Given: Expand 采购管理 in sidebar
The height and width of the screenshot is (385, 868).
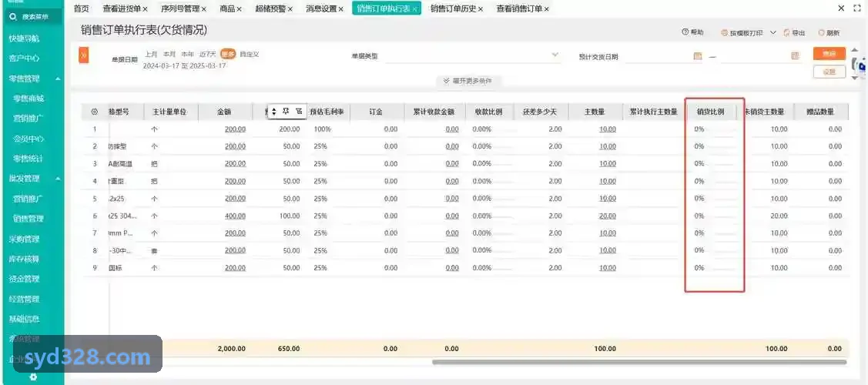Looking at the screenshot, I should click(25, 239).
